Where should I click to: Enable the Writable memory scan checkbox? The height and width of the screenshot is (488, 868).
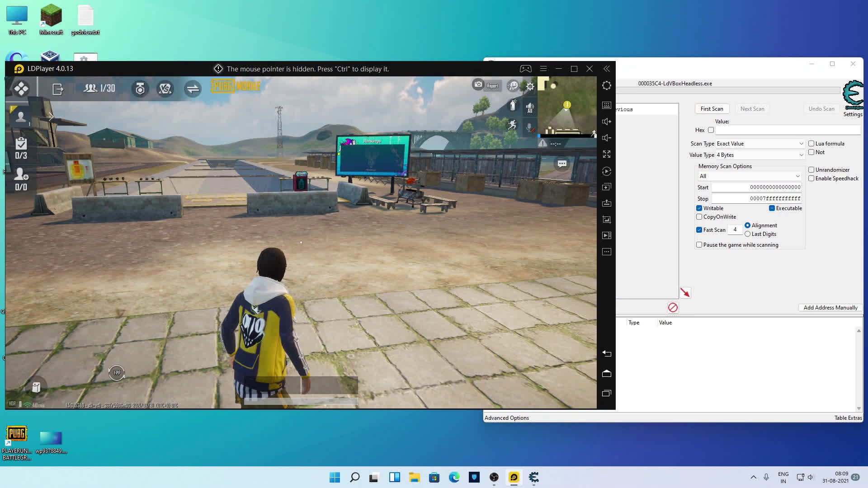(699, 208)
